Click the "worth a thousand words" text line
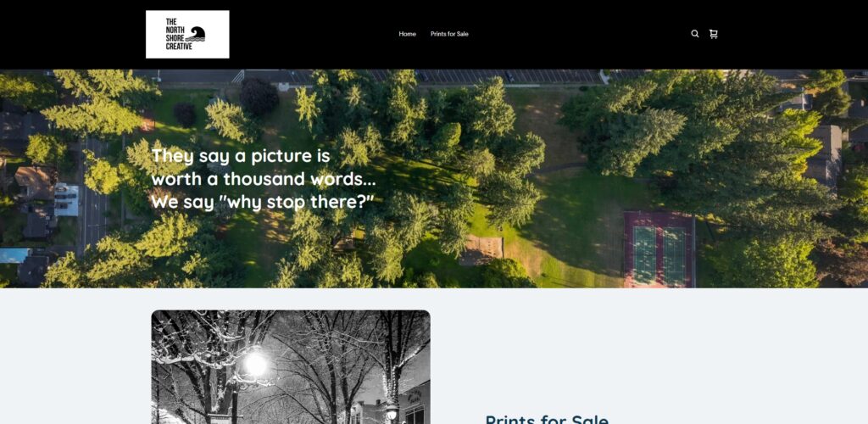868x424 pixels. (264, 179)
